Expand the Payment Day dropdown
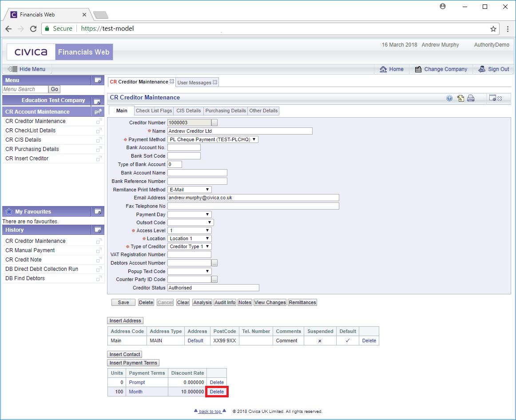 (x=189, y=214)
